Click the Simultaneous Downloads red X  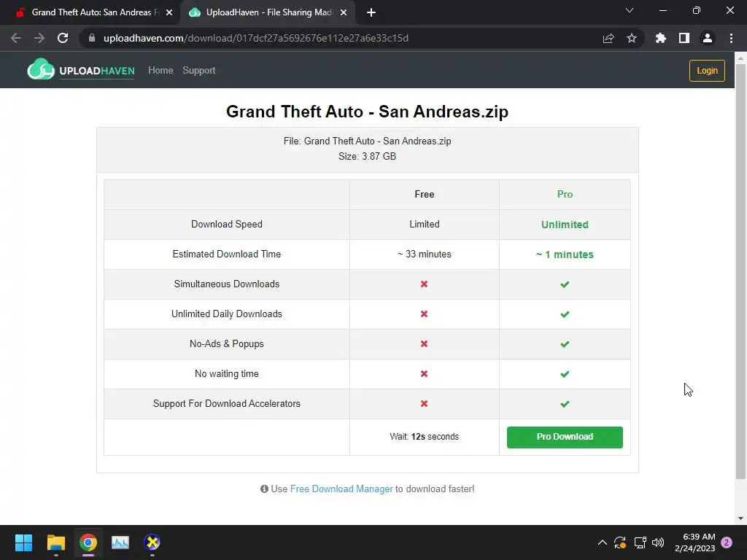point(424,284)
